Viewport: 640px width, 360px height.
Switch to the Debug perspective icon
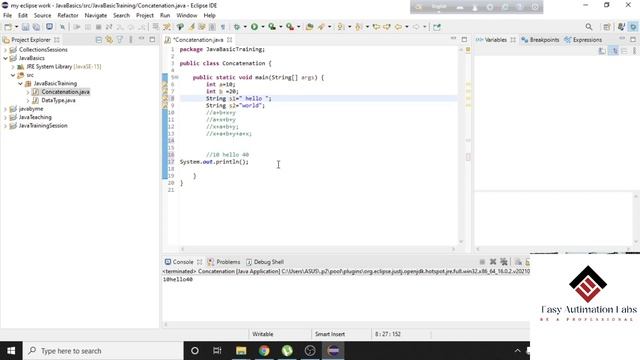coord(633,27)
